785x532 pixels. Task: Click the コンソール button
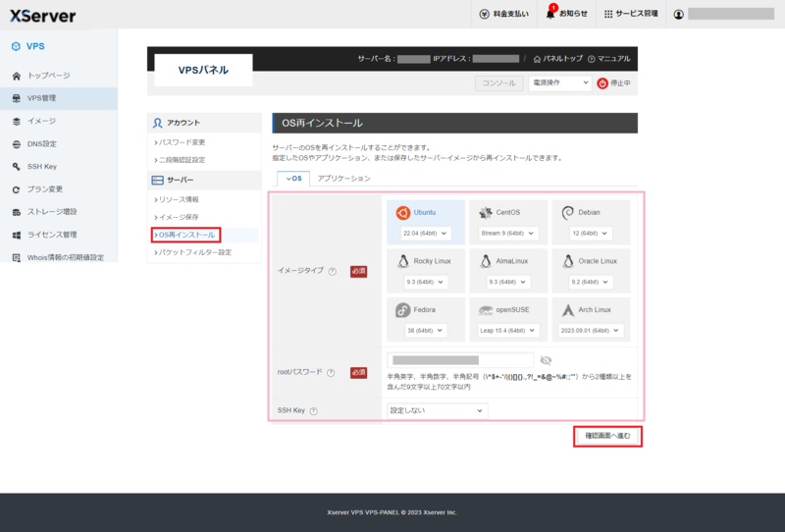[x=498, y=83]
